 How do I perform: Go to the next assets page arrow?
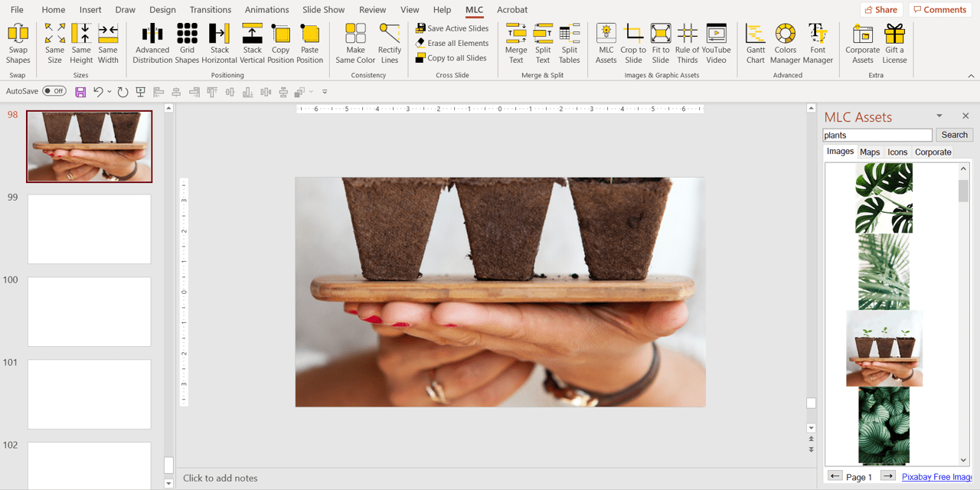click(x=887, y=476)
